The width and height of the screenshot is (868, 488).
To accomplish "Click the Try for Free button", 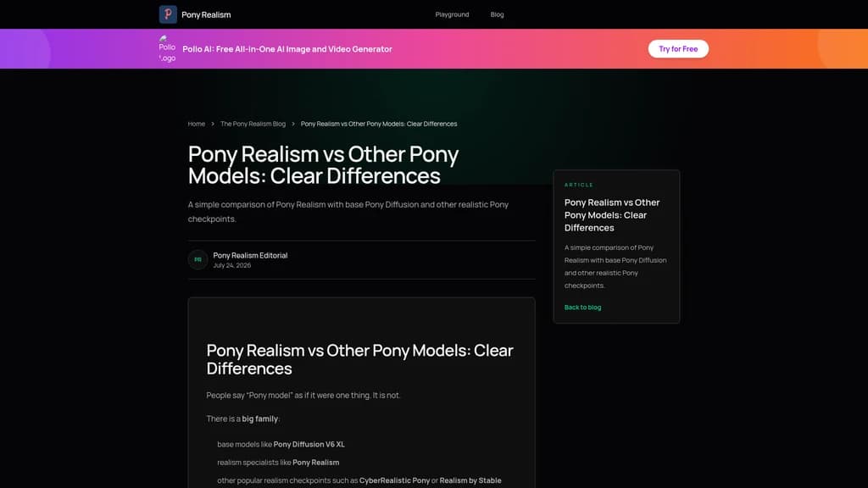I will (x=678, y=48).
